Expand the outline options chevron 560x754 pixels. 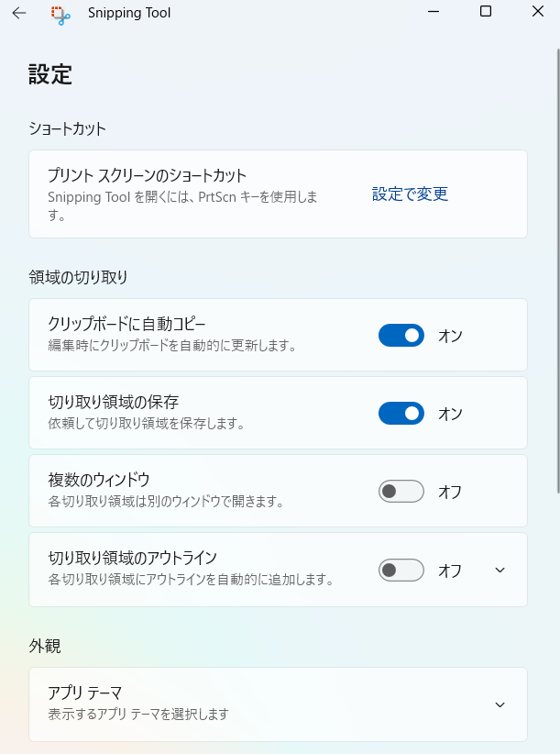pos(500,570)
